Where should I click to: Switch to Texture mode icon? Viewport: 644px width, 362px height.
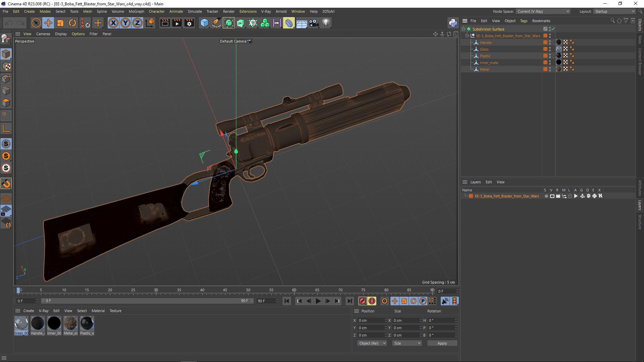(x=6, y=66)
